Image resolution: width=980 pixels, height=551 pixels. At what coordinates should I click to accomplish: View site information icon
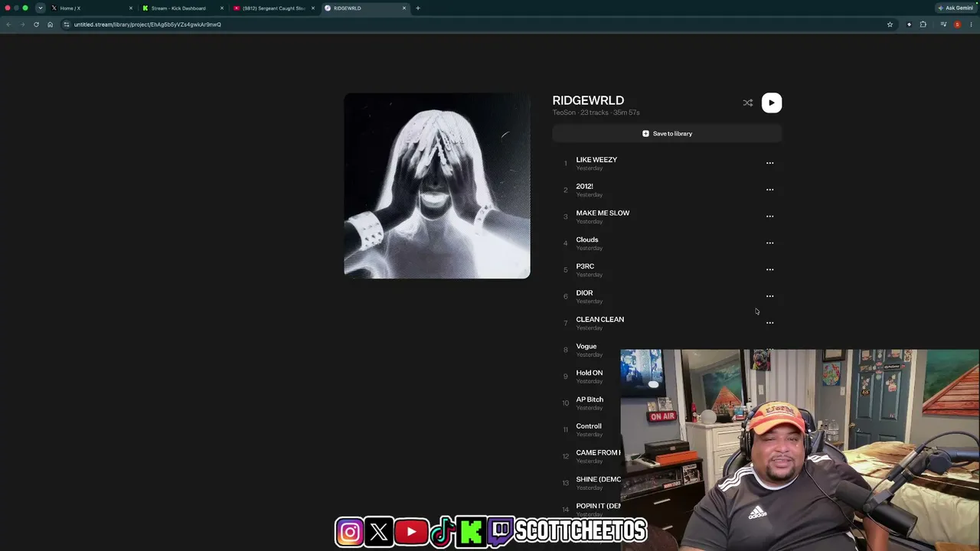tap(67, 24)
